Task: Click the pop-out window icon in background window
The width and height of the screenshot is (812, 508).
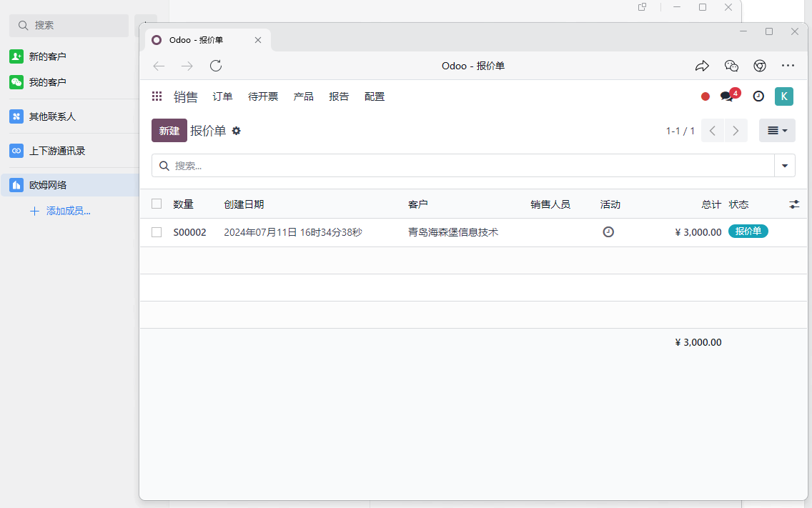Action: 642,7
